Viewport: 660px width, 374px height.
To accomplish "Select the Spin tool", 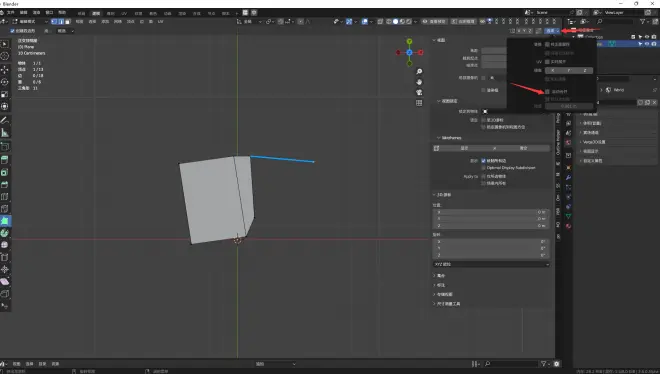I will [5, 233].
